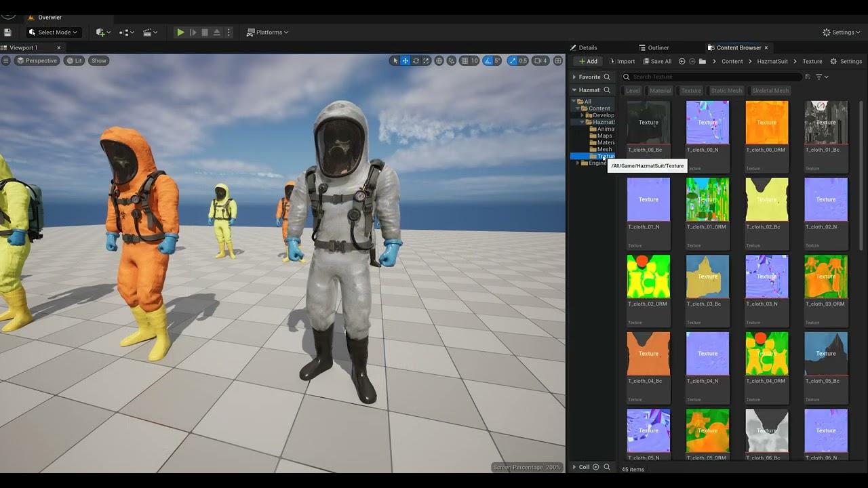868x488 pixels.
Task: Expand the Engine folder in tree
Action: coord(578,163)
